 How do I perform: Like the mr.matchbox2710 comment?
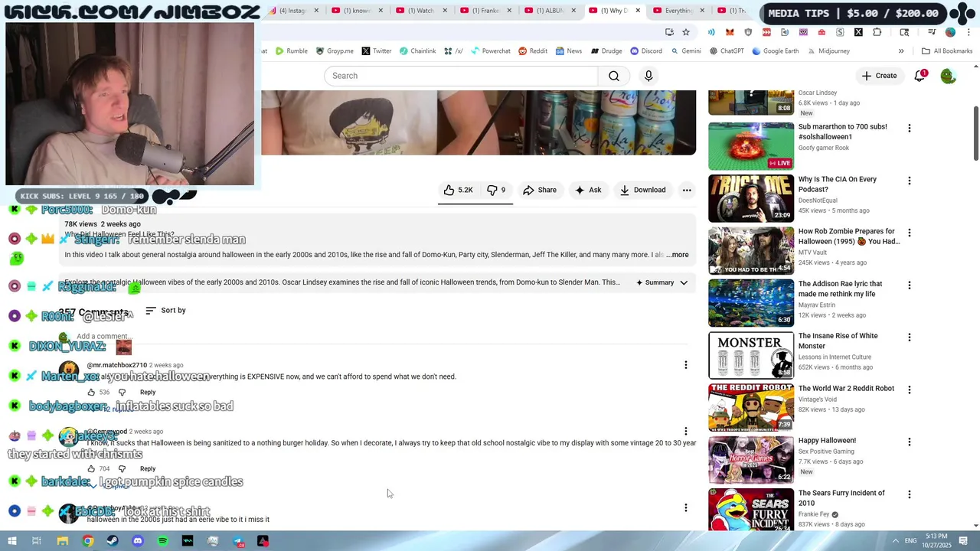click(91, 392)
